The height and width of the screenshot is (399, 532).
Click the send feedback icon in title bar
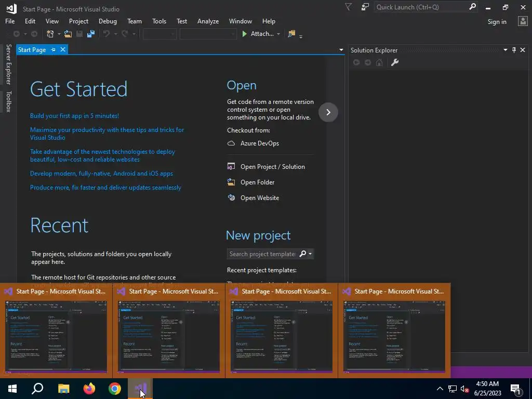pos(365,7)
